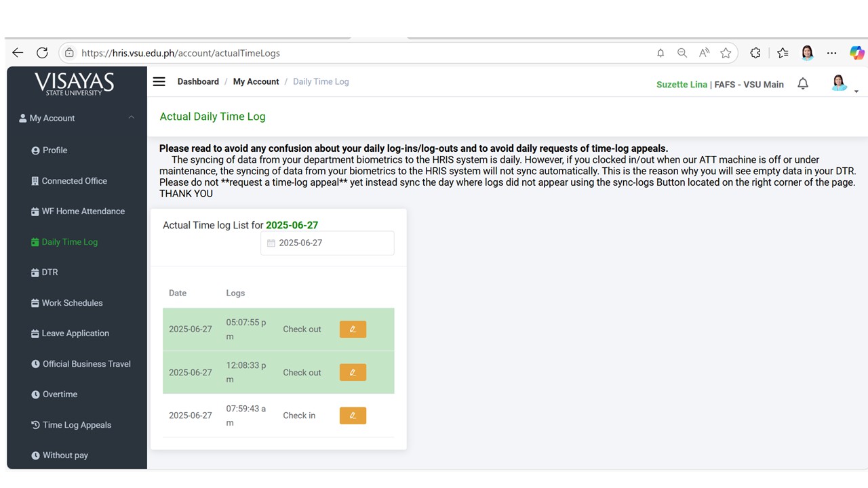868x488 pixels.
Task: Edit the 07:59:43 am Check in log
Action: (x=353, y=415)
